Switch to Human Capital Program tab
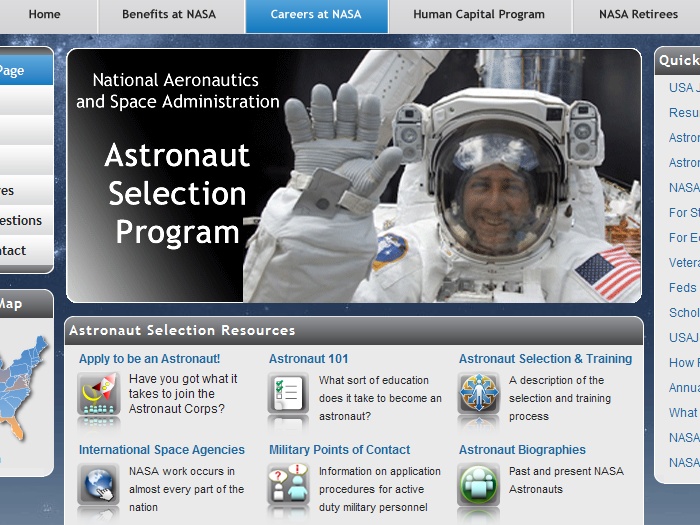Screen dimensions: 700x525 coord(479,15)
